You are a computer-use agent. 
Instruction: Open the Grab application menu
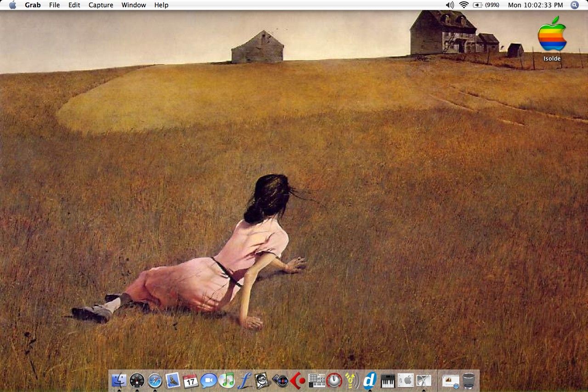coord(33,5)
